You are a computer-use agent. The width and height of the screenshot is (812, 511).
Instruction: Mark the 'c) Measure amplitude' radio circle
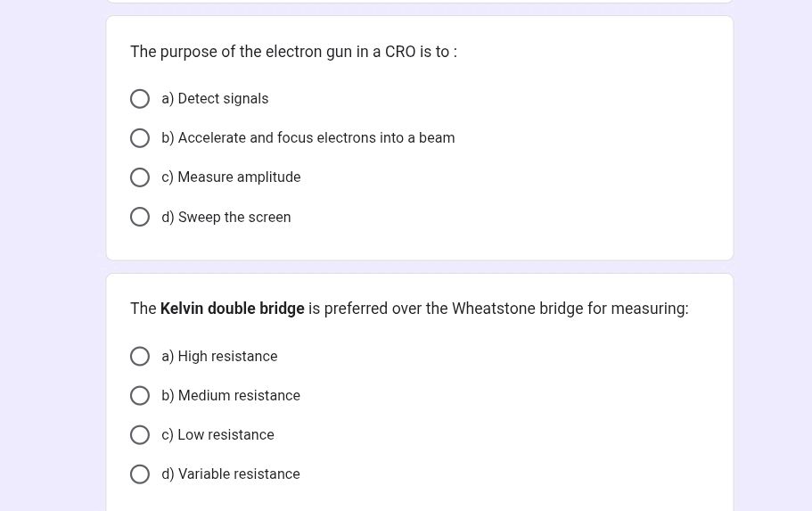[x=140, y=177]
